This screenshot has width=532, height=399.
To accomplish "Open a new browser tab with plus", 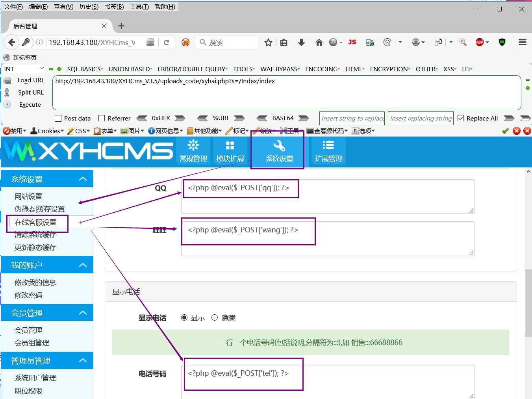I will pyautogui.click(x=121, y=26).
